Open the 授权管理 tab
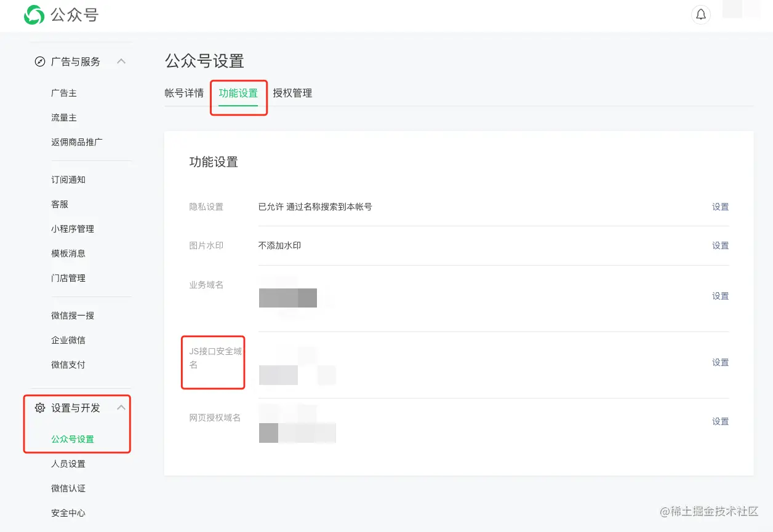 (292, 93)
